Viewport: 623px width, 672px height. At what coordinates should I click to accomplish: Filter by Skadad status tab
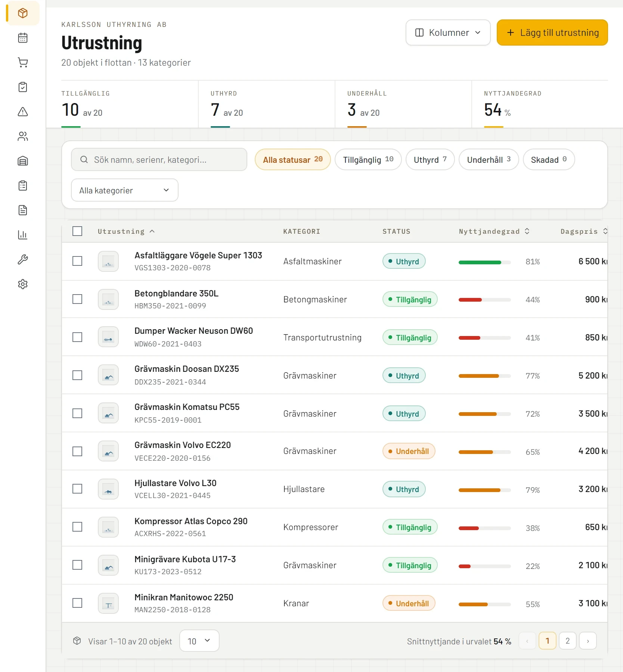click(549, 160)
